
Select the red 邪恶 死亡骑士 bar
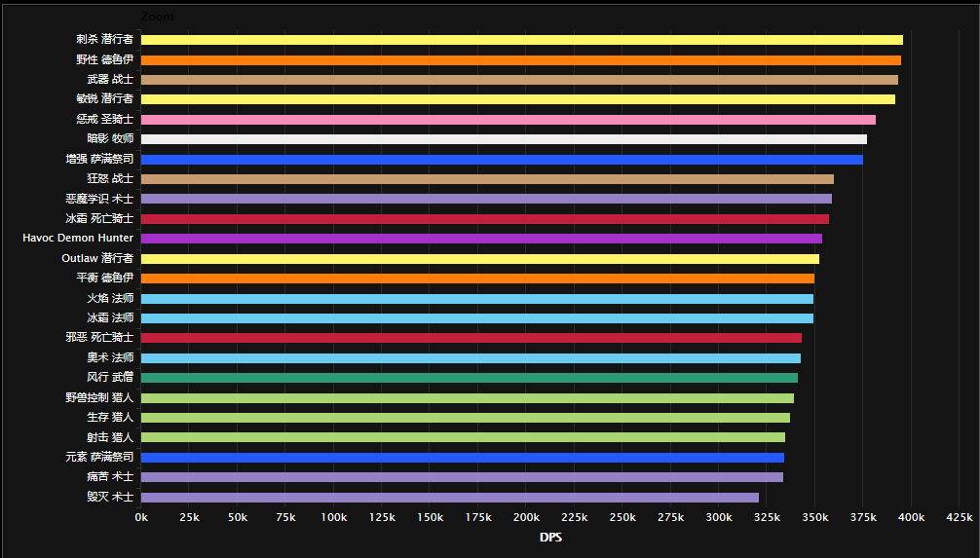(471, 338)
